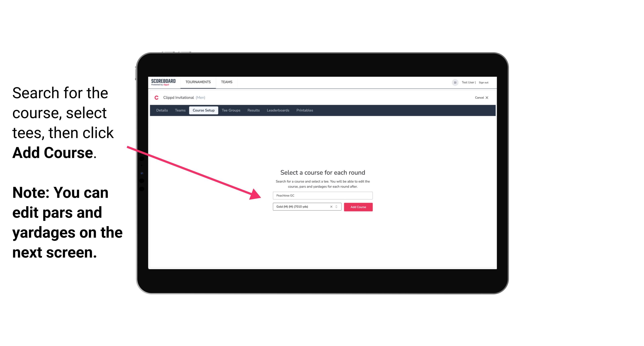Screen dimensions: 644x346
Task: Click the clear 'X' icon in tee dropdown
Action: (331, 207)
